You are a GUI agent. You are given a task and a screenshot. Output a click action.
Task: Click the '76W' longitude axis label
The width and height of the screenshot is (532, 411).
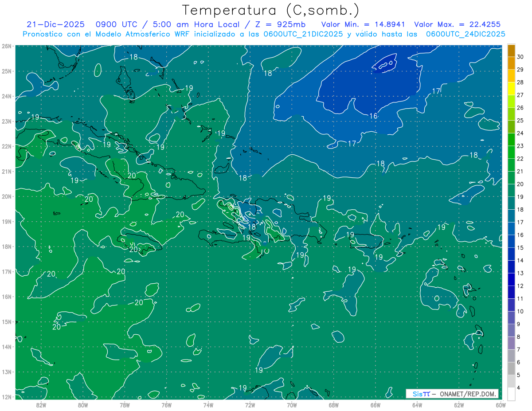(166, 405)
